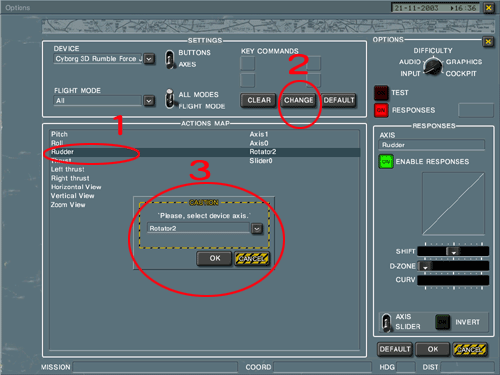Turn the Difficulty options rotary knob

pos(433,66)
